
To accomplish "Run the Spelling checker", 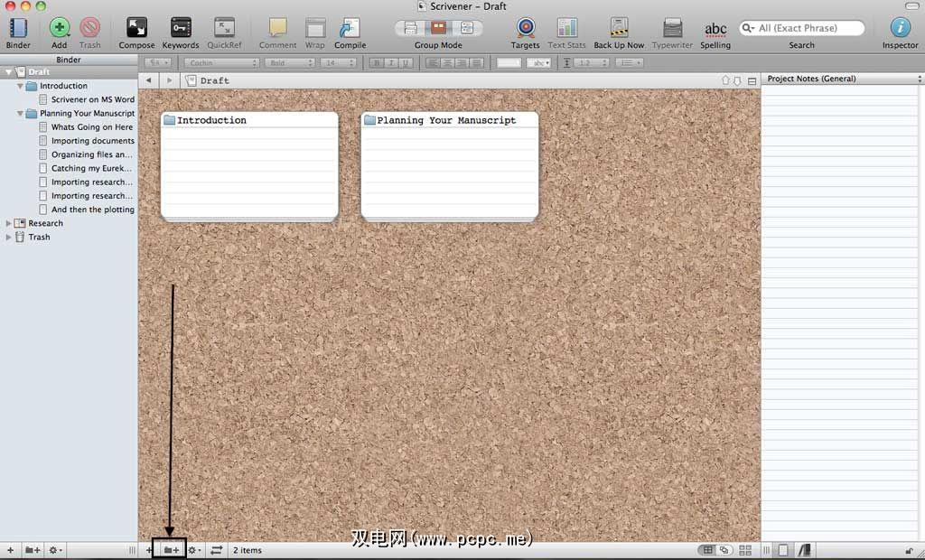I will (715, 28).
